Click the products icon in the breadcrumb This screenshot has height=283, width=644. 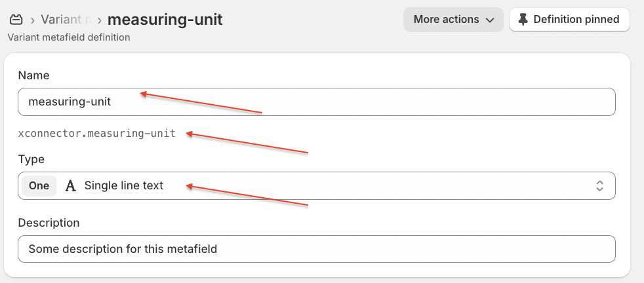point(16,19)
